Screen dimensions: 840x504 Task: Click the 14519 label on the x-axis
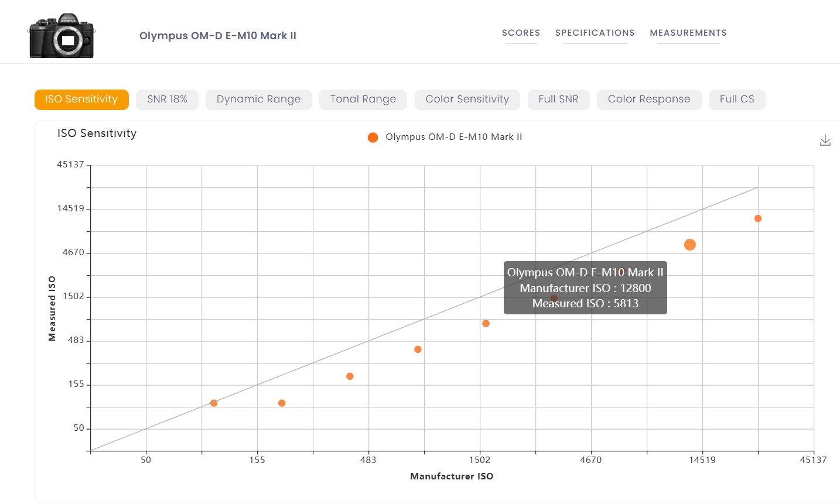[702, 460]
